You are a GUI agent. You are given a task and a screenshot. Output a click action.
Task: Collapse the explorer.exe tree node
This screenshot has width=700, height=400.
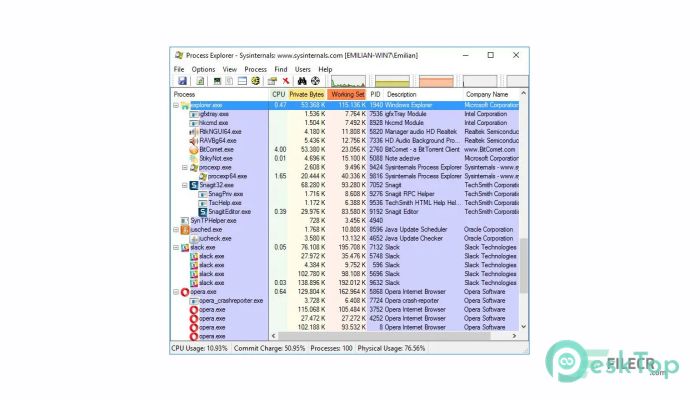coord(176,105)
